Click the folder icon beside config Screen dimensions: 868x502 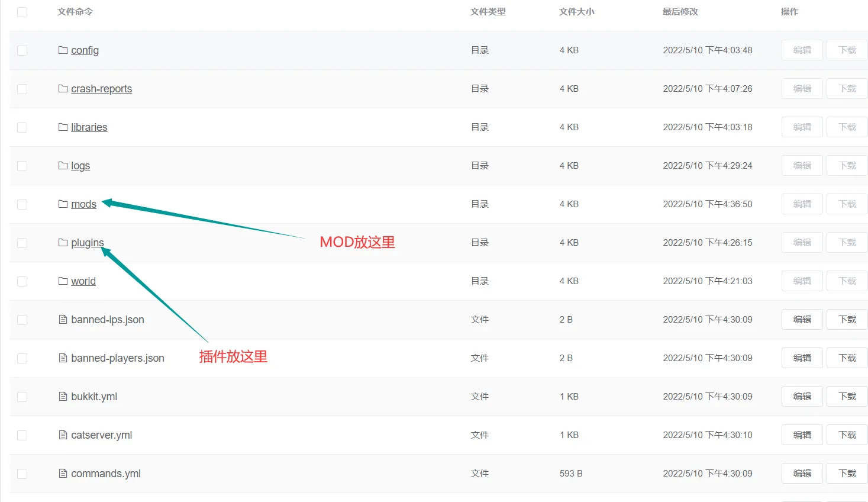(63, 50)
